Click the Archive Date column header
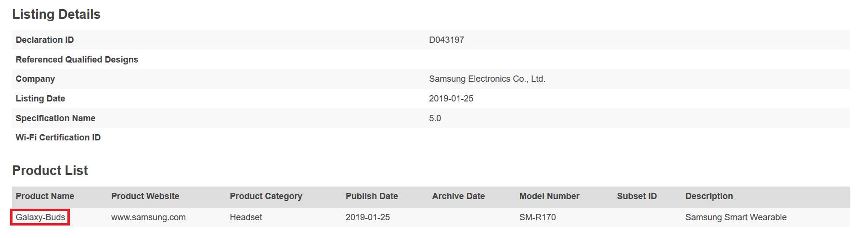This screenshot has width=868, height=238. tap(458, 196)
